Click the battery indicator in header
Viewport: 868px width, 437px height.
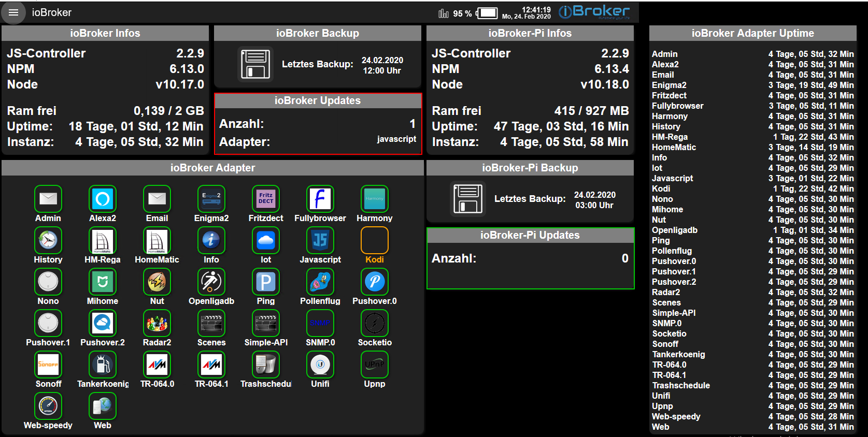pyautogui.click(x=487, y=13)
